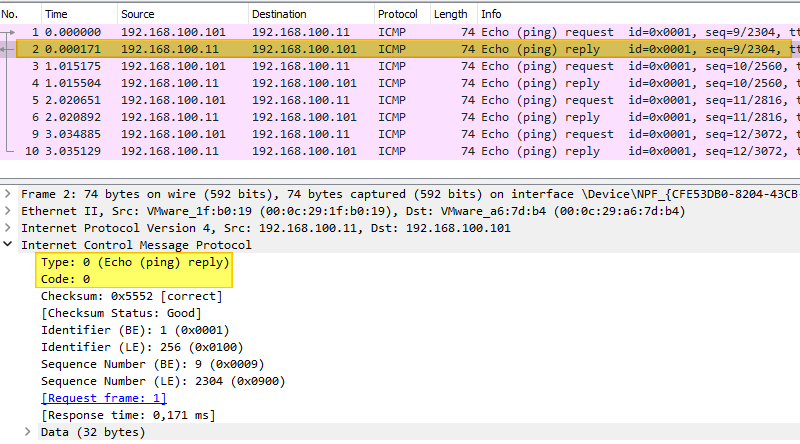Viewport: 800px width, 444px height.
Task: Select Identifier (LE): 256 (0x0100) field
Action: pyautogui.click(x=142, y=347)
